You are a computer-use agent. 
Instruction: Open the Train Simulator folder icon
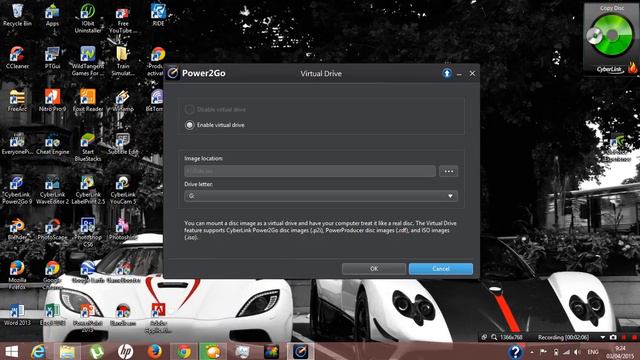point(123,61)
